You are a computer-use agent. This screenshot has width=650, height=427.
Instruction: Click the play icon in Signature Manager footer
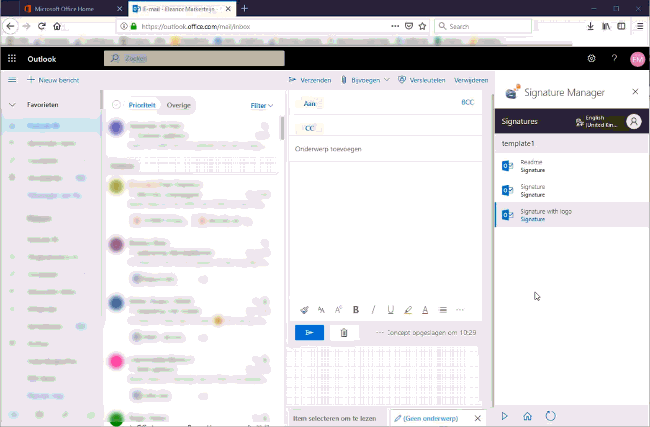pos(504,416)
